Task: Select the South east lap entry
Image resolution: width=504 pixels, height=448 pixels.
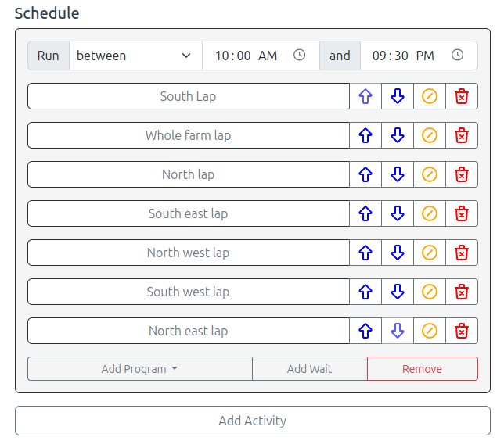Action: 189,213
